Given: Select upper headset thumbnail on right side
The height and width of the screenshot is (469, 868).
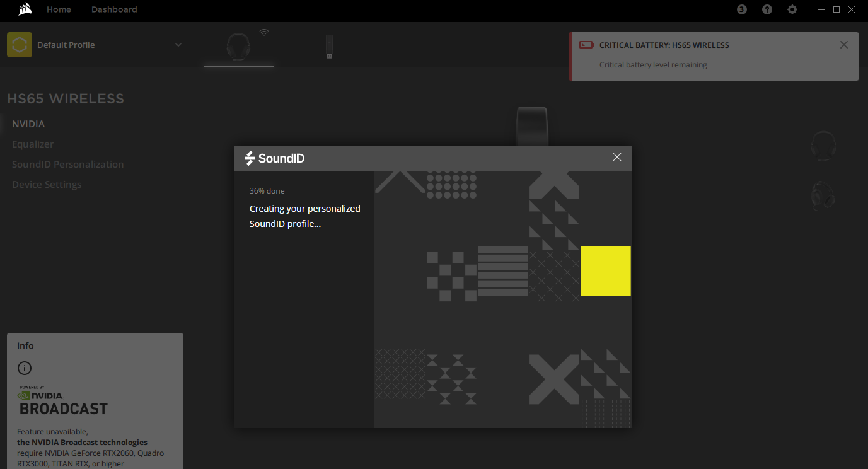Looking at the screenshot, I should 823,146.
